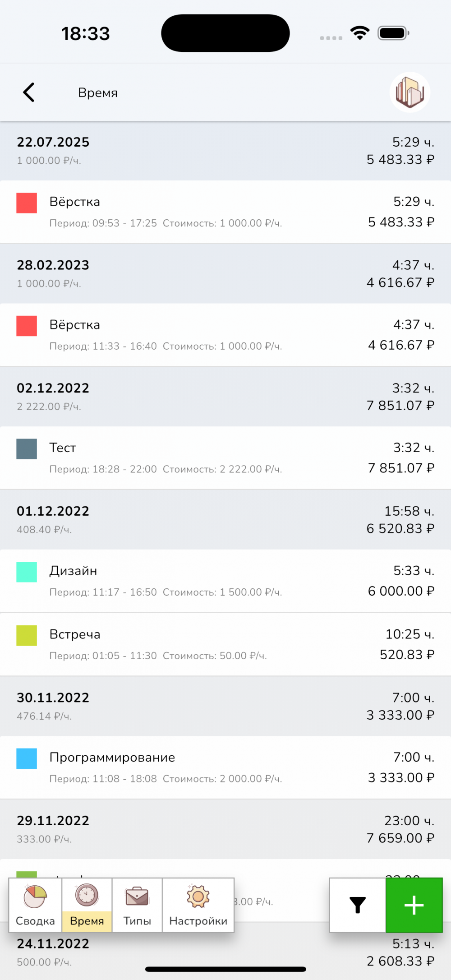Select the 01.12.2022 date header
Viewport: 451px width, 980px height.
click(225, 519)
